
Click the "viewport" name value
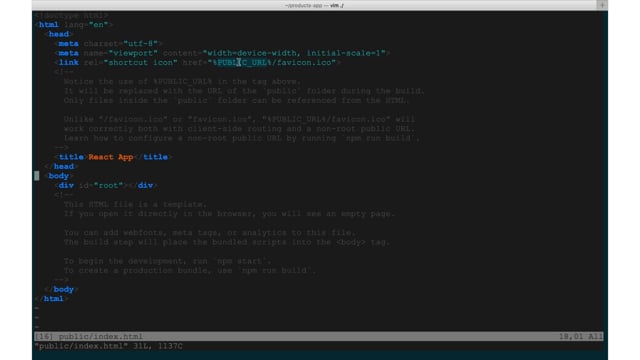click(133, 53)
